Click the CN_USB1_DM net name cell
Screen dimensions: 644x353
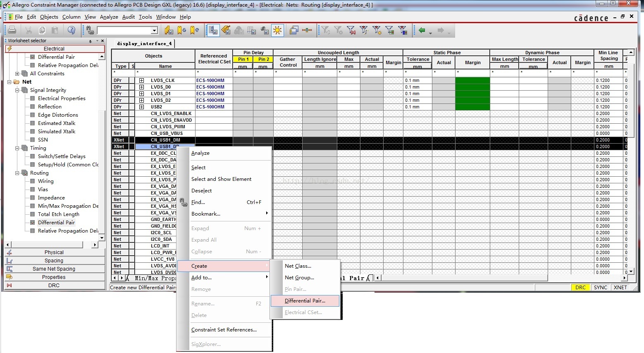pyautogui.click(x=165, y=140)
